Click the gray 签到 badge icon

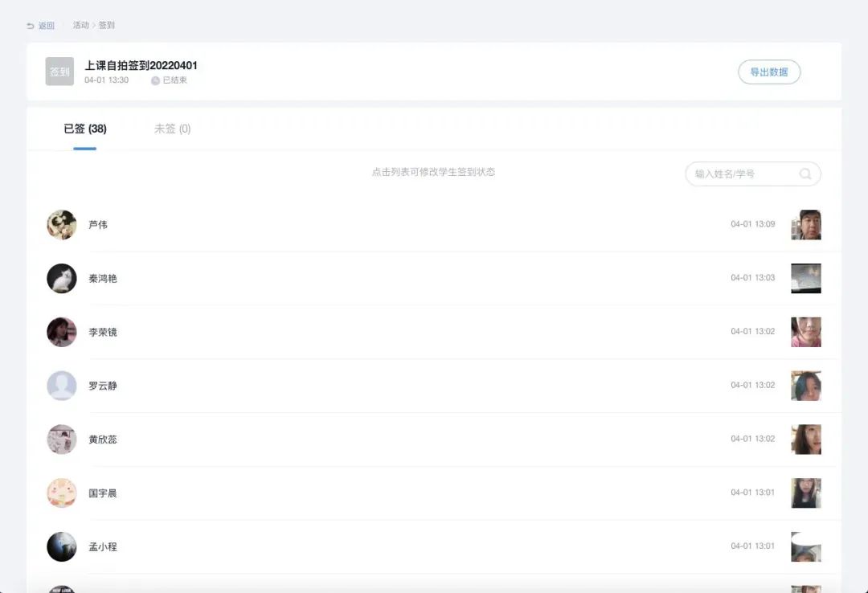click(x=59, y=72)
